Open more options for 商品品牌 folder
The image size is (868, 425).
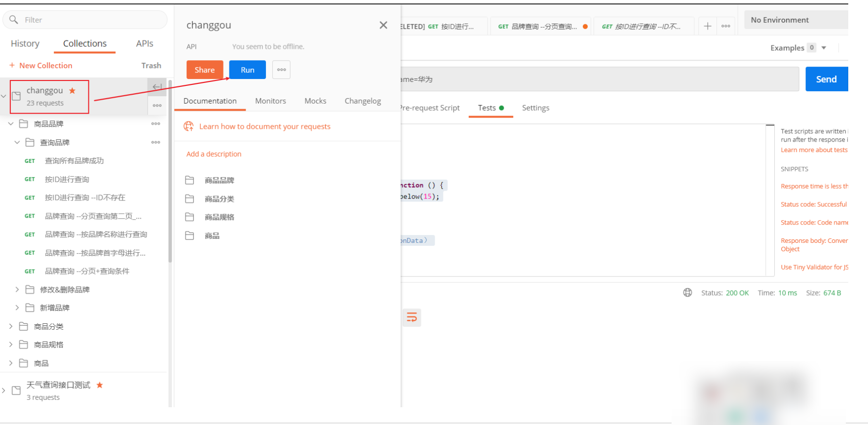click(x=156, y=124)
